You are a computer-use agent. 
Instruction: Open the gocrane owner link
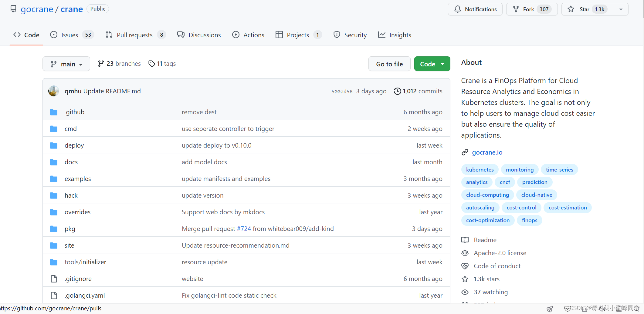point(37,9)
